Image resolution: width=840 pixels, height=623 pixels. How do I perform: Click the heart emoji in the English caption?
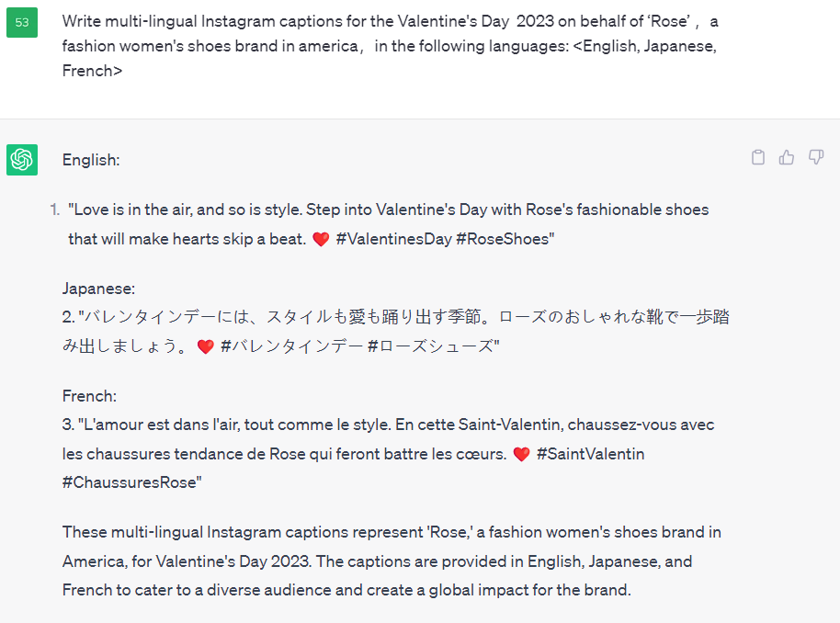coord(321,239)
